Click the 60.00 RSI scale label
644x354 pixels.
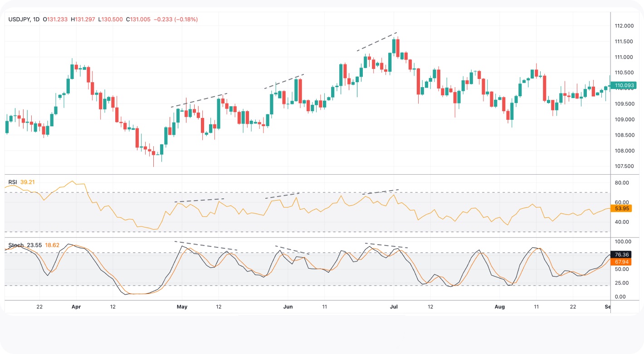(622, 202)
